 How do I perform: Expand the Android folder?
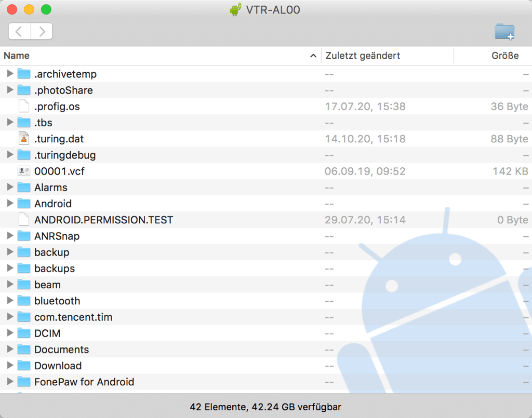[10, 203]
